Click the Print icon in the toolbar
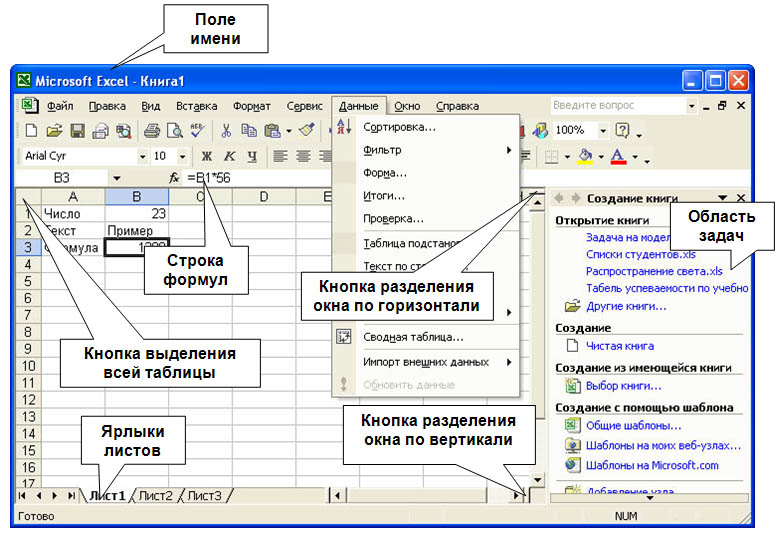781x536 pixels. coord(151,130)
